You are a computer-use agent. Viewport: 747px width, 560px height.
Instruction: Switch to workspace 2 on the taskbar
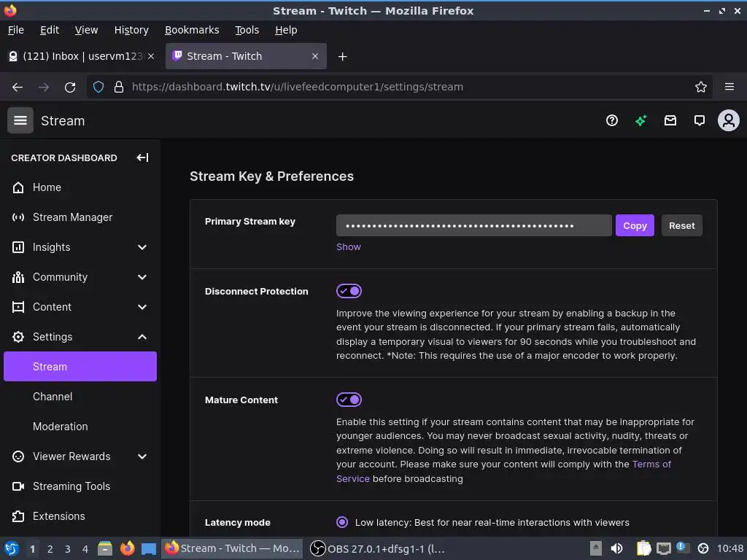(50, 549)
